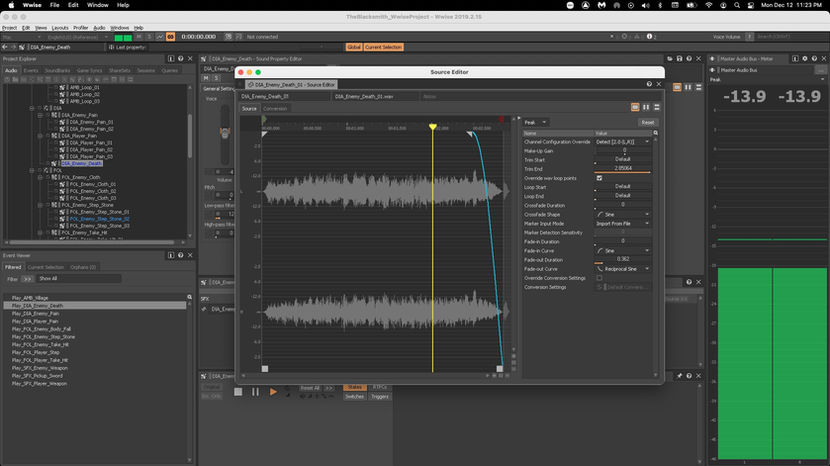Open macOS Spotlight search icon
Screen dimensions: 830x466
(x=737, y=5)
